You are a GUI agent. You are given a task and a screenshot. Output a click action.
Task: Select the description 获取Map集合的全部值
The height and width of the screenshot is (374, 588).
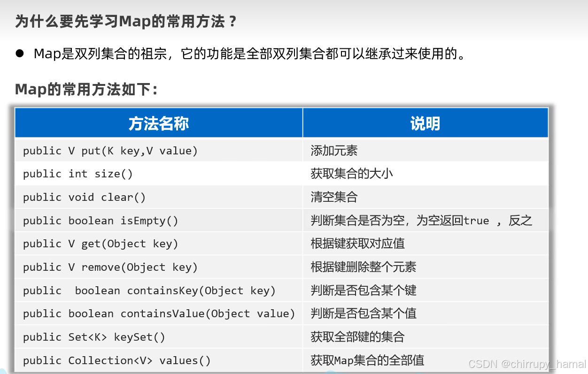tap(367, 360)
